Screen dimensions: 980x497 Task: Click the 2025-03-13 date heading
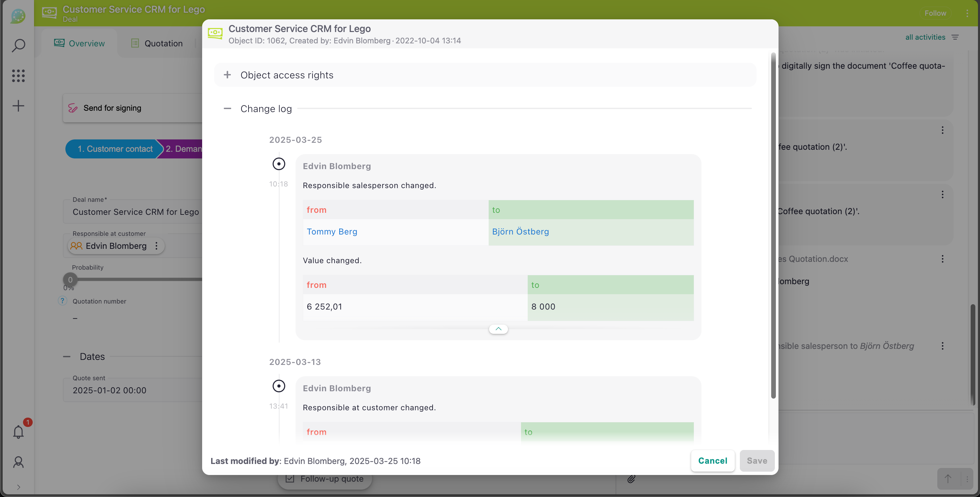295,362
